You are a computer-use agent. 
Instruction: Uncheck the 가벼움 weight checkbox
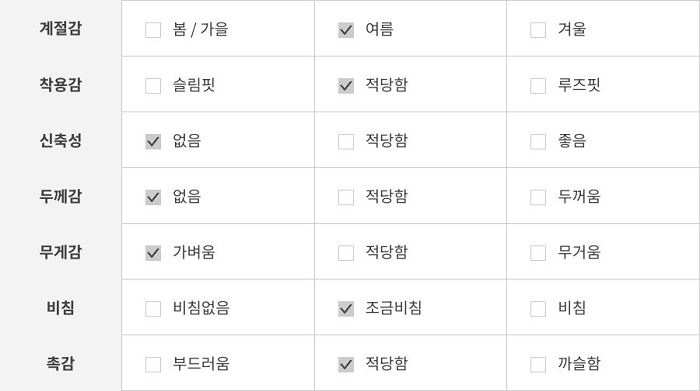[153, 253]
